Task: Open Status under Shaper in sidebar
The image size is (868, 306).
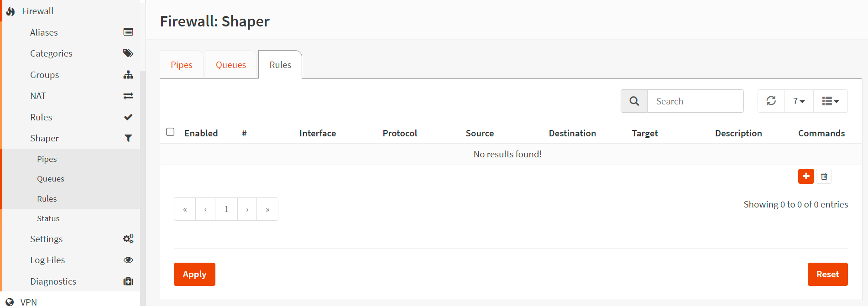Action: click(48, 218)
